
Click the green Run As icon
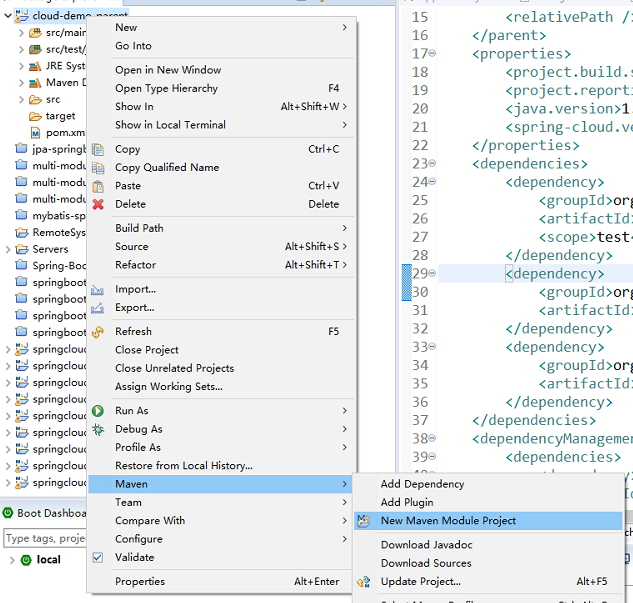point(98,411)
